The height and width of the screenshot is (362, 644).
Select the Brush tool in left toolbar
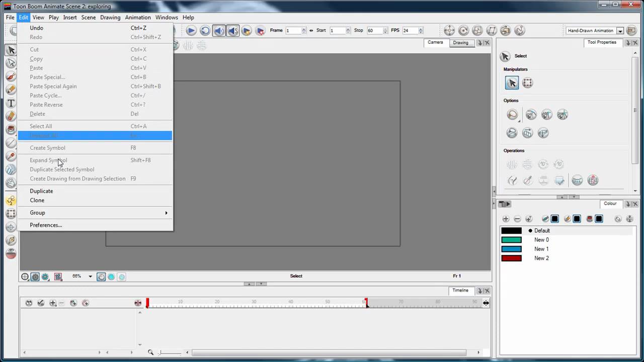11,76
